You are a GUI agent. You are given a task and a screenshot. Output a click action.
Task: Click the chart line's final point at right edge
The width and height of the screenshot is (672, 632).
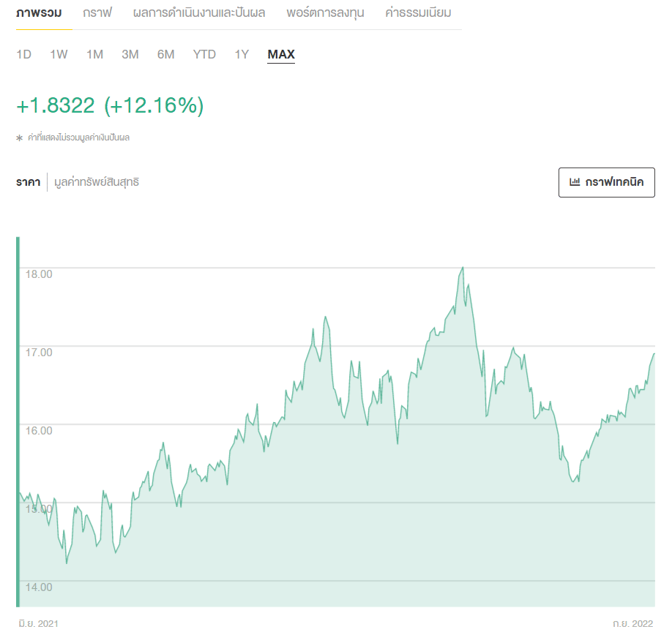[653, 354]
